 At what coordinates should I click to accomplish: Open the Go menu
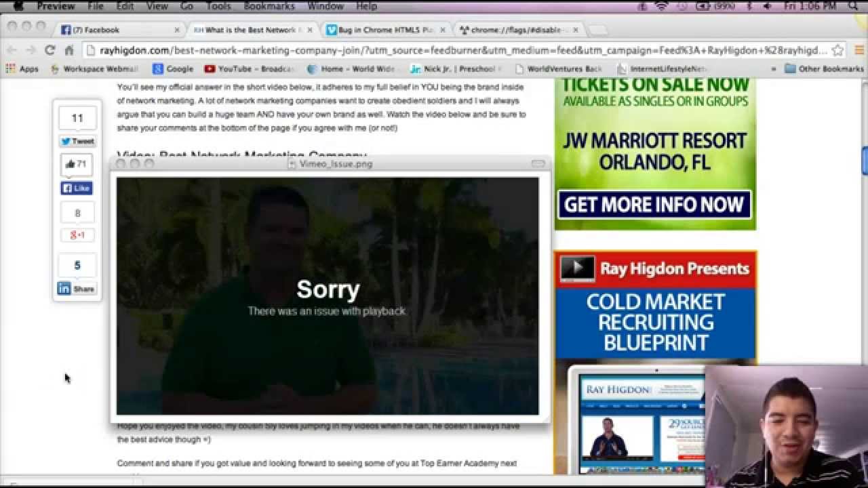[186, 6]
